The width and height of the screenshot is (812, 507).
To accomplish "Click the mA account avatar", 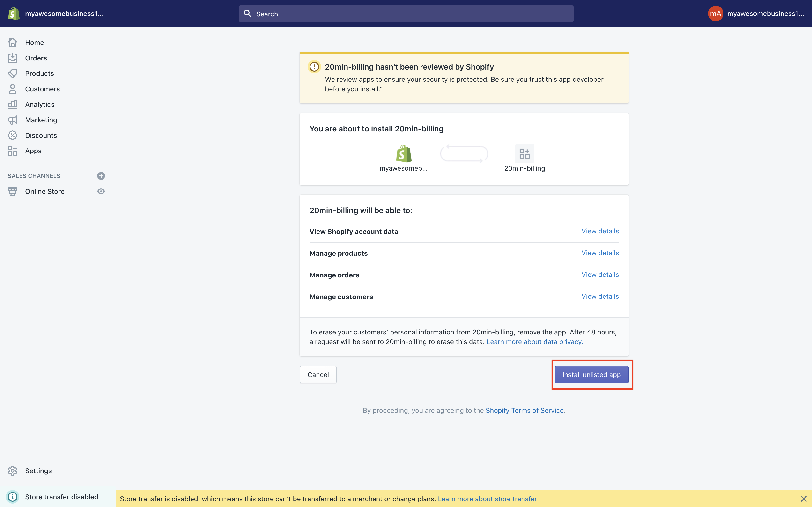I will pos(715,14).
